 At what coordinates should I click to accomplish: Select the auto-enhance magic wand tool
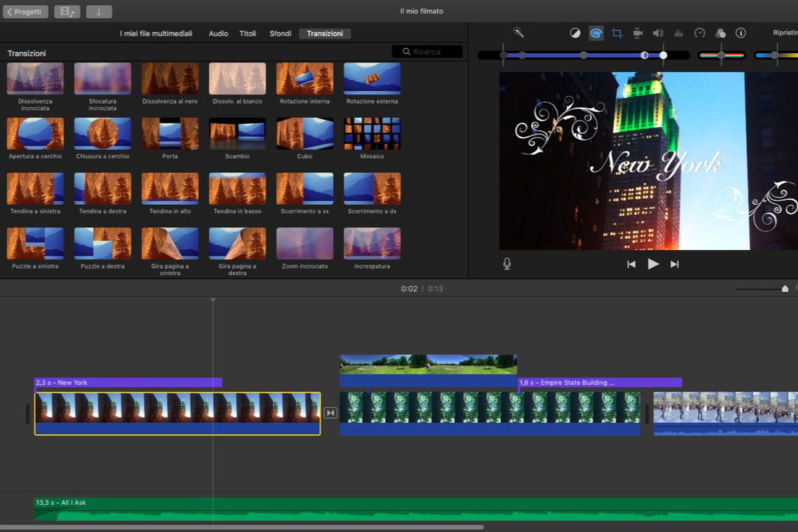[x=518, y=33]
